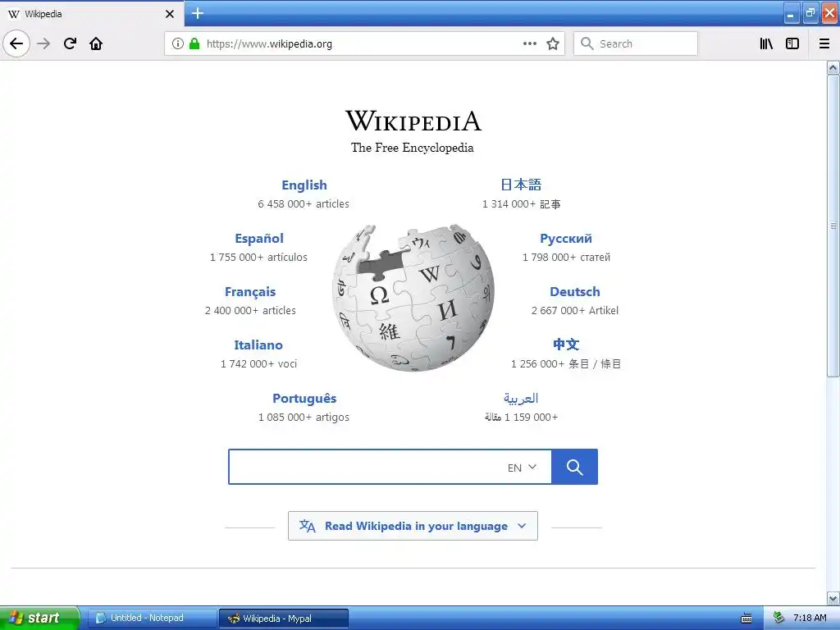The height and width of the screenshot is (630, 840).
Task: Toggle the sidebar view icon
Action: point(792,43)
